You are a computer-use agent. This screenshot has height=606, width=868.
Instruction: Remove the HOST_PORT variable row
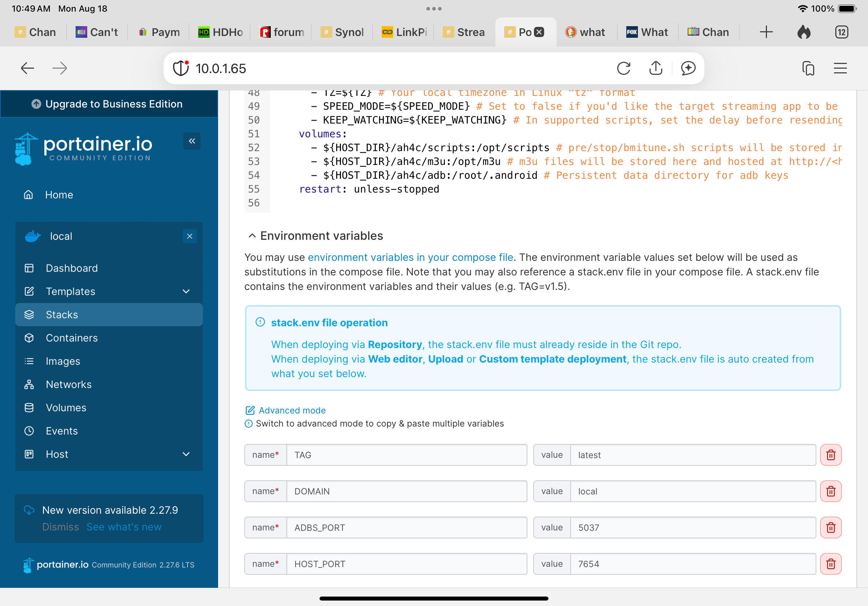point(830,564)
